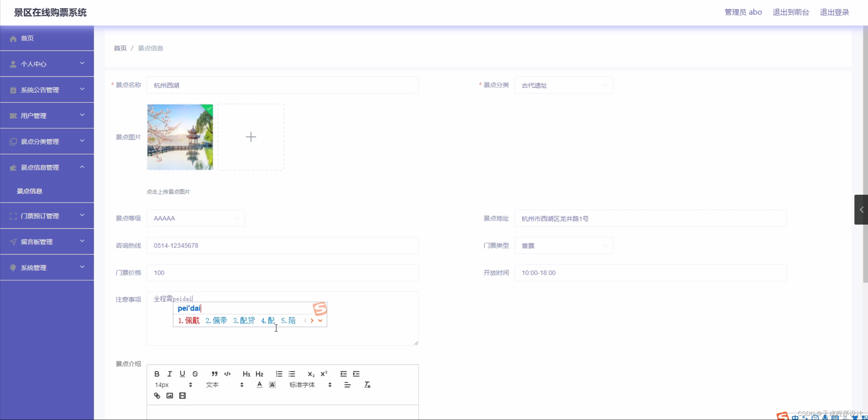This screenshot has height=420, width=868.
Task: Apply H1 heading format in the editor
Action: (246, 374)
